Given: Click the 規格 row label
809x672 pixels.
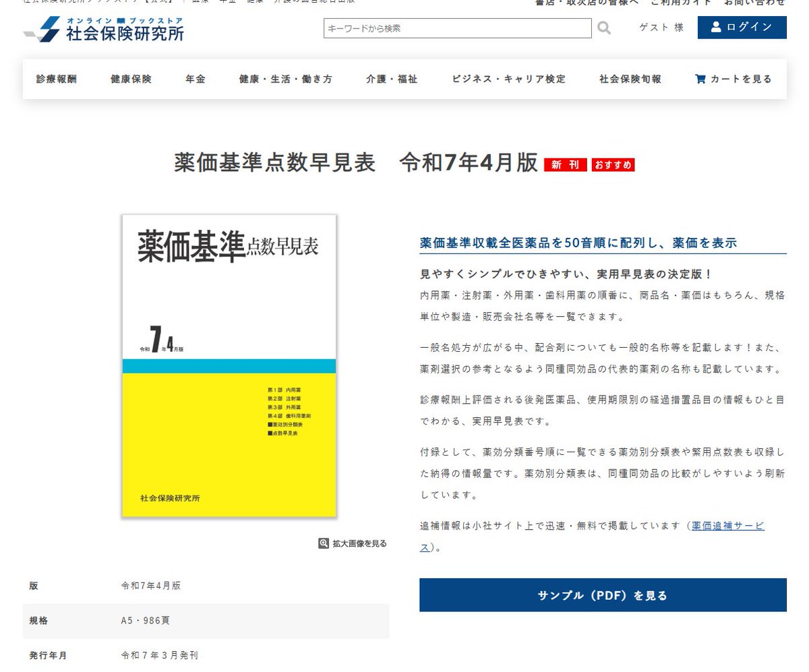Looking at the screenshot, I should click(38, 620).
